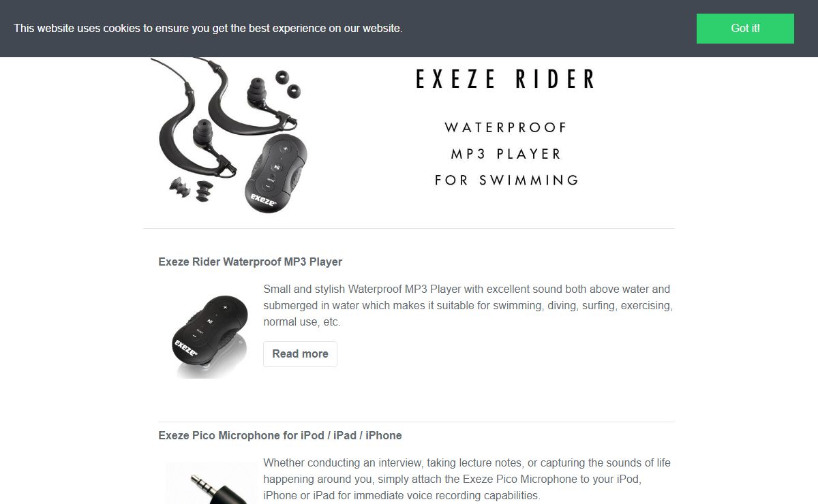Open the Exeze Rider Waterproof MP3 Player title link
This screenshot has width=818, height=504.
[250, 262]
